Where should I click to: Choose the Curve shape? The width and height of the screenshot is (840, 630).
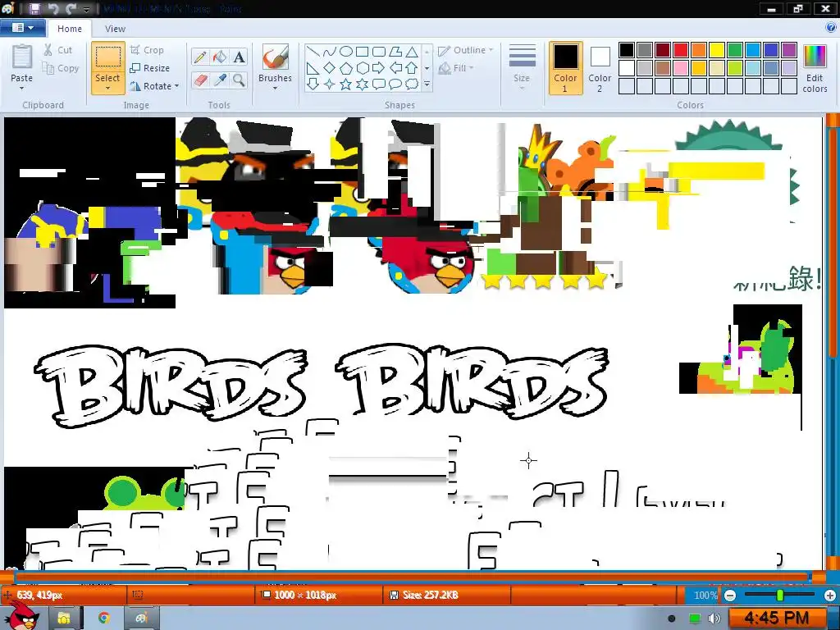point(330,52)
